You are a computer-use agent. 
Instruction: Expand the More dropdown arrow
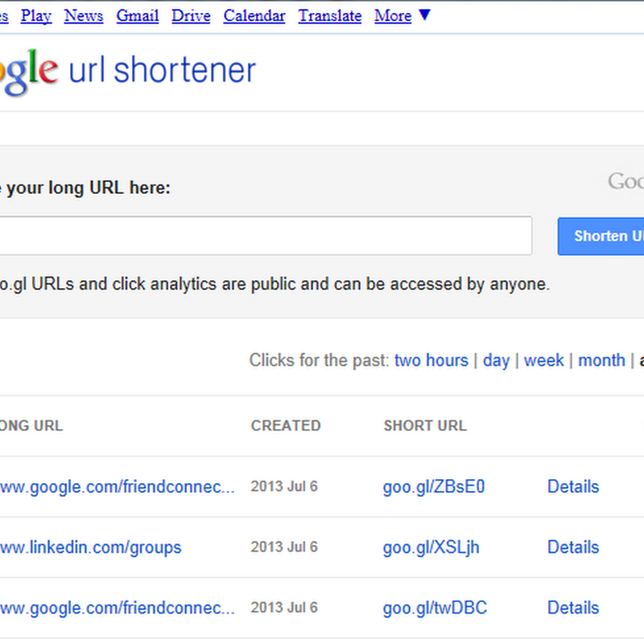[x=424, y=15]
